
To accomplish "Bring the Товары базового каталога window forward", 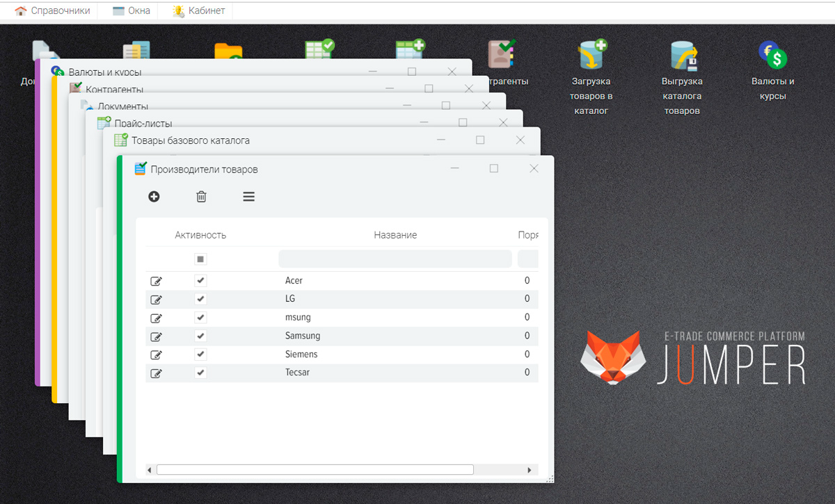I will tap(278, 140).
